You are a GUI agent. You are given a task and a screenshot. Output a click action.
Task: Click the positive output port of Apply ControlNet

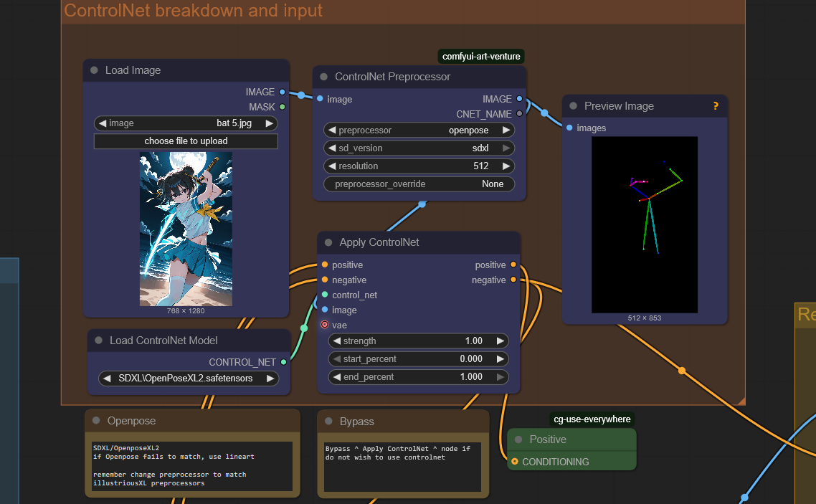(513, 265)
